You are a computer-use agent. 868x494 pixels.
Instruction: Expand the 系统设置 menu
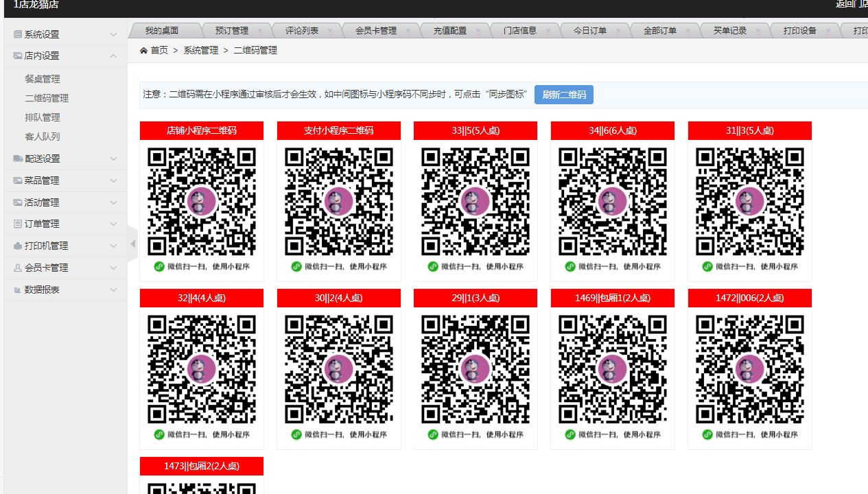[64, 34]
